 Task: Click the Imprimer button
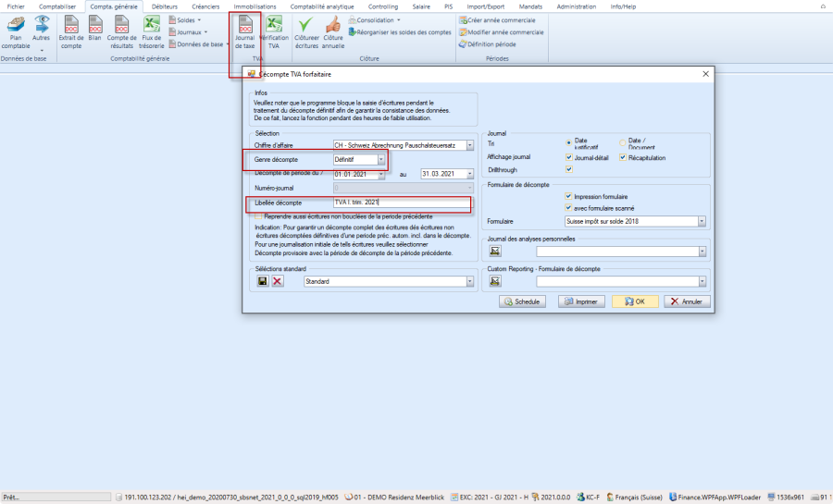(x=581, y=301)
